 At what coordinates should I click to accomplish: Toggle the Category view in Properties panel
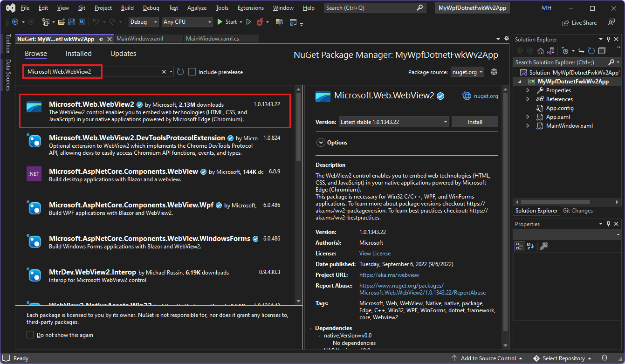[x=520, y=246]
